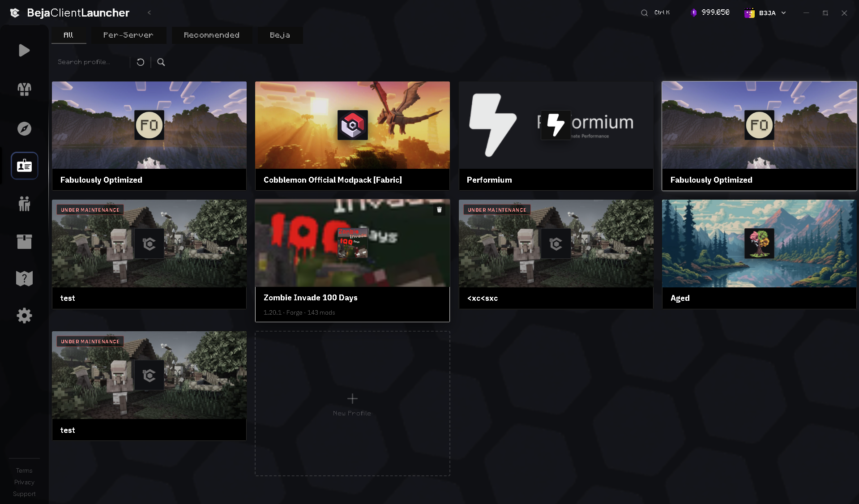Open the map question mark sidebar icon
The image size is (859, 504).
(24, 278)
